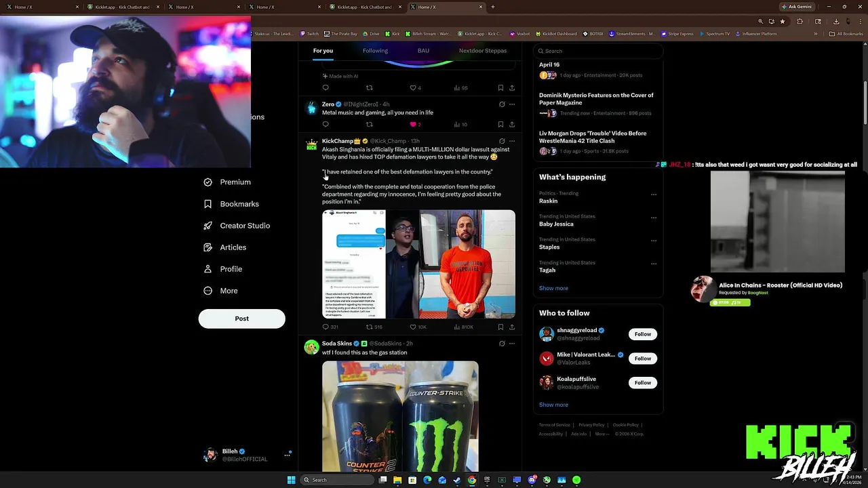Open Terms of Service footer link

pos(554,425)
